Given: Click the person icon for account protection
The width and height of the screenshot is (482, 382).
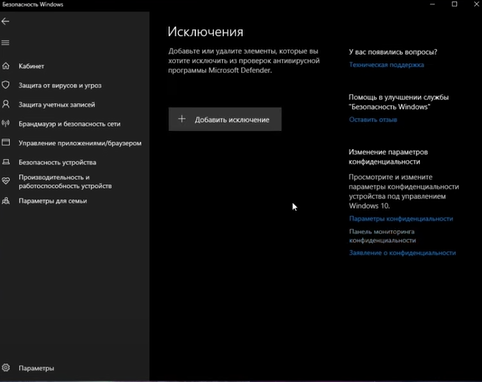Looking at the screenshot, I should 6,104.
